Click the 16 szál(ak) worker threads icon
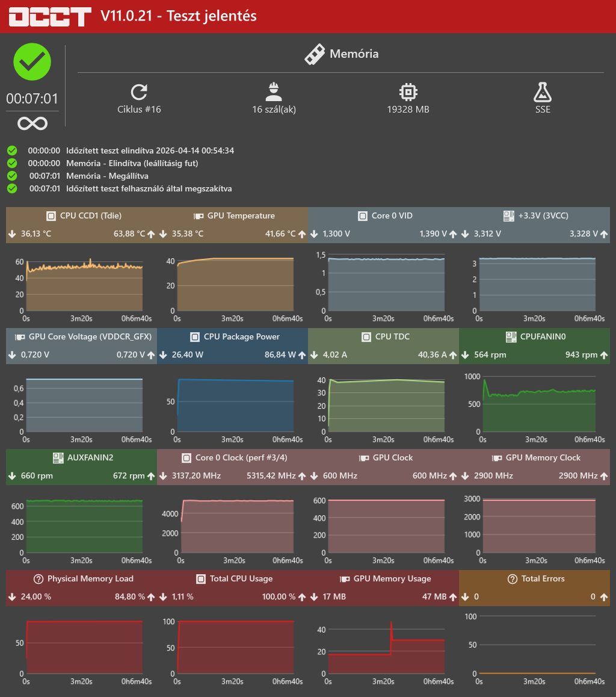Viewport: 616px width, 697px height. (x=274, y=92)
